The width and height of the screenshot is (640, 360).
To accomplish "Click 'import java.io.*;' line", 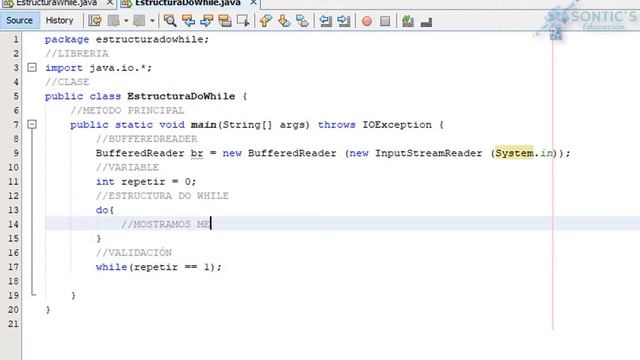I will pyautogui.click(x=98, y=68).
